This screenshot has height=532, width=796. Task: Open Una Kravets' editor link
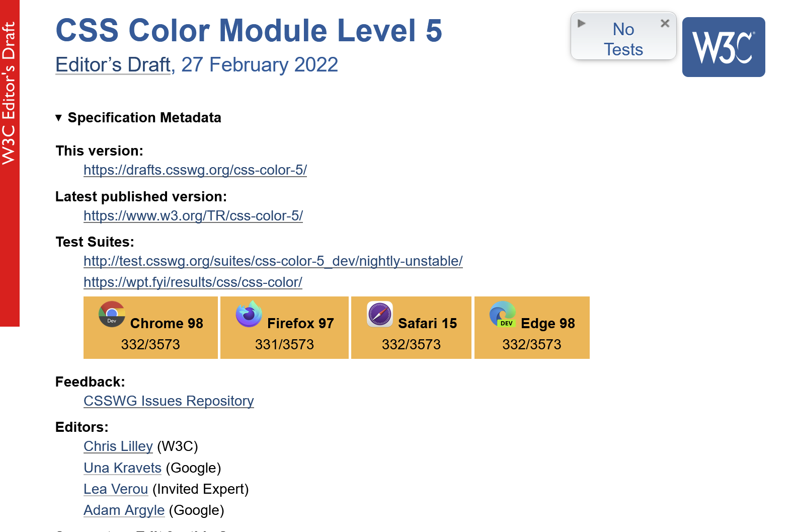tap(122, 468)
